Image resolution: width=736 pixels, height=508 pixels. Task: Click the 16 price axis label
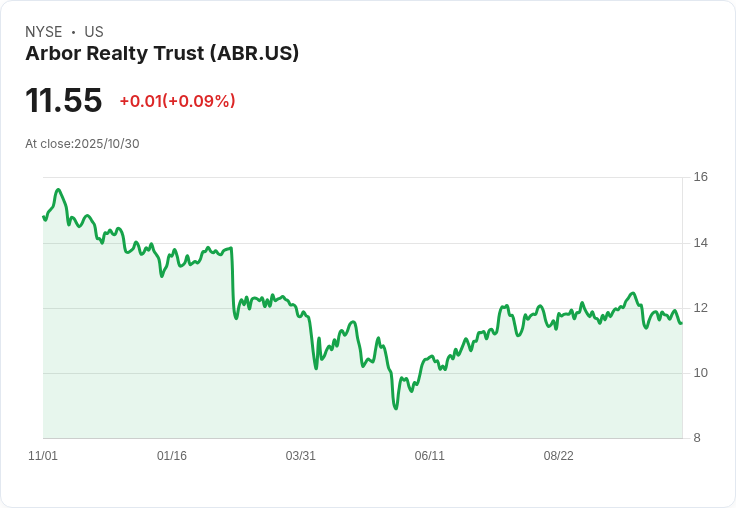pos(701,177)
